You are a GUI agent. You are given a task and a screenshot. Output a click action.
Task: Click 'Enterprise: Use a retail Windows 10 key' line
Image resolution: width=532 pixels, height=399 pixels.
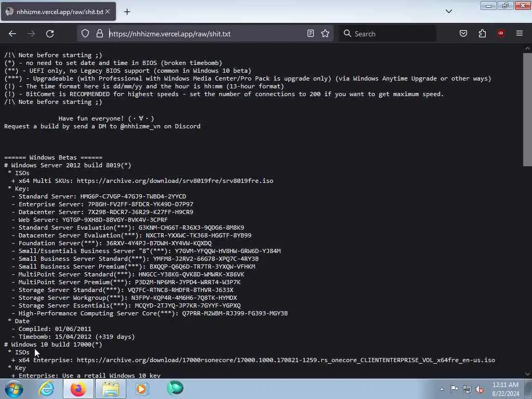coord(89,375)
